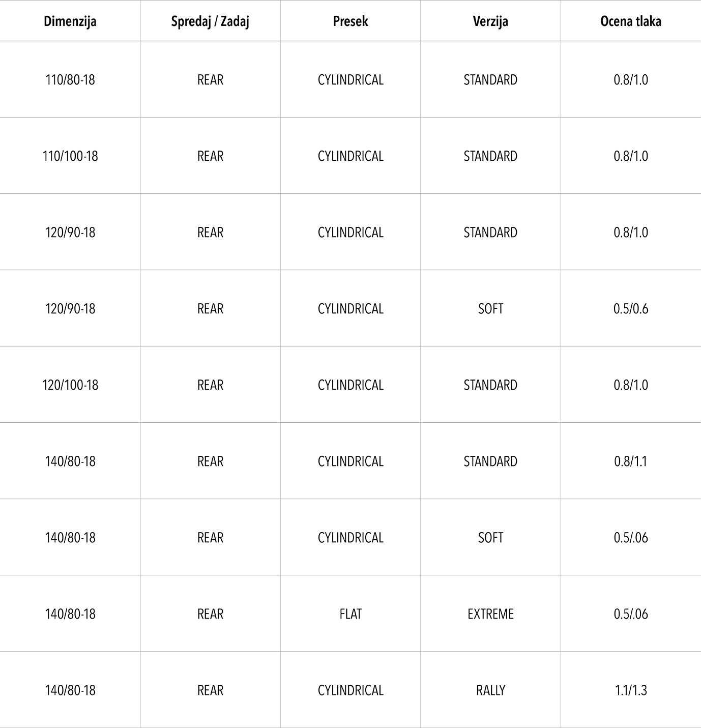
Task: Click SOFT in the 120/90-18 row
Action: tap(490, 309)
